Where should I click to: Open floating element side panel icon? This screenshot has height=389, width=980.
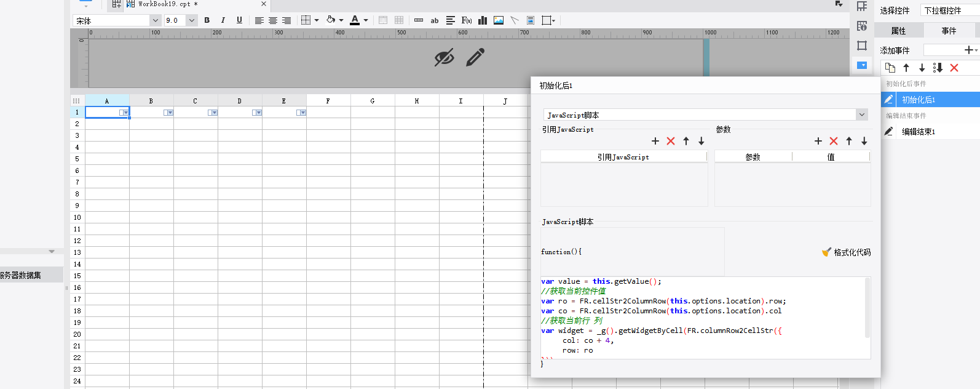point(862,46)
